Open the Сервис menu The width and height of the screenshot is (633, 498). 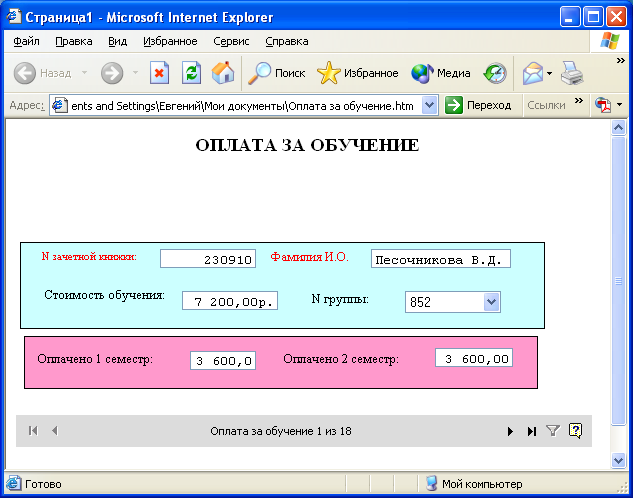[x=231, y=41]
